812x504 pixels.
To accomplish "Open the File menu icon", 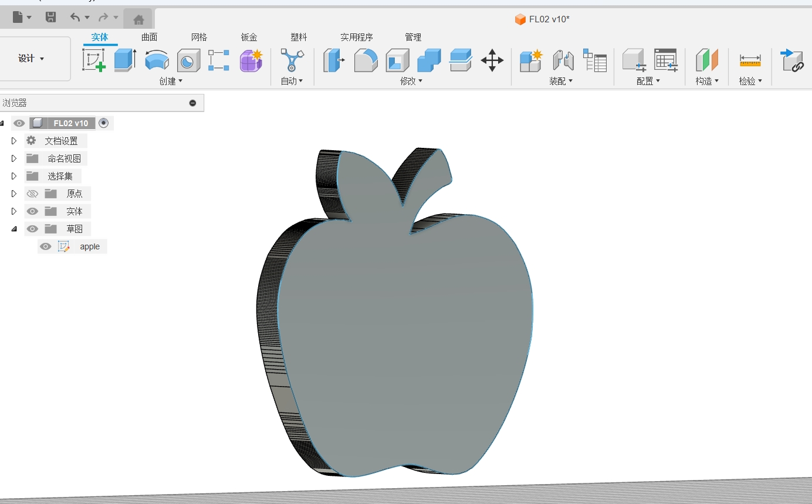I will [x=18, y=18].
